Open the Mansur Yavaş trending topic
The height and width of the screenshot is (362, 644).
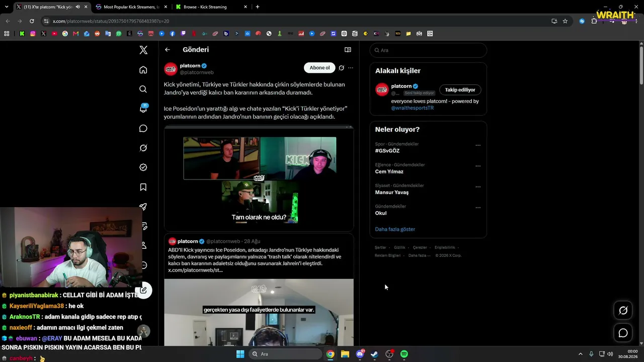(x=392, y=193)
